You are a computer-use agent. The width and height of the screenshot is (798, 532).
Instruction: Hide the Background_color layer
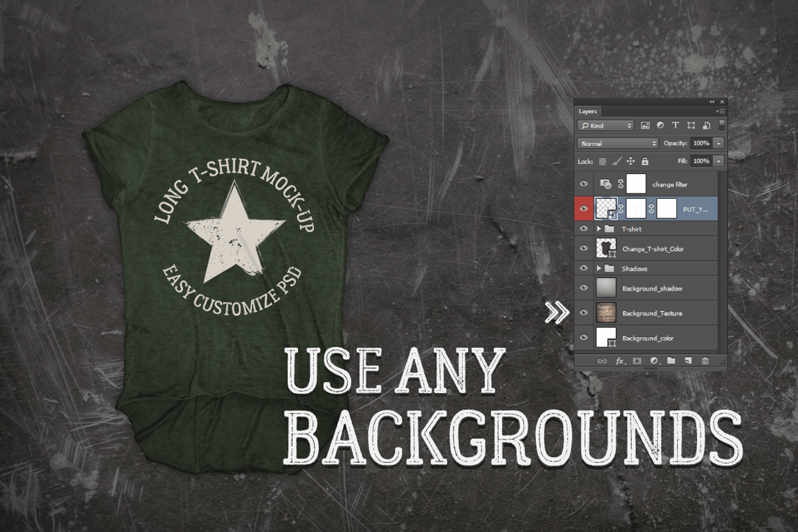pos(584,338)
